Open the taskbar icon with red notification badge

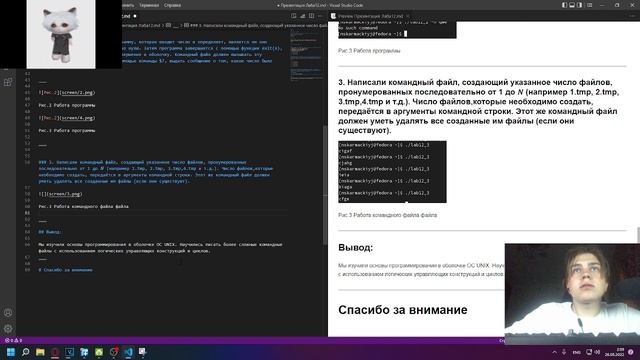tap(114, 351)
